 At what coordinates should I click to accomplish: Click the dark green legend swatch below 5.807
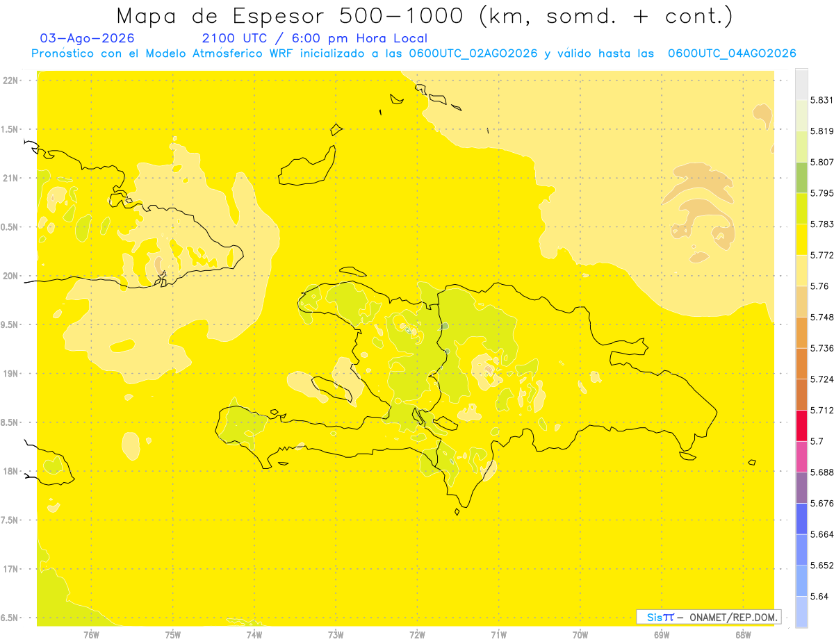pyautogui.click(x=801, y=177)
